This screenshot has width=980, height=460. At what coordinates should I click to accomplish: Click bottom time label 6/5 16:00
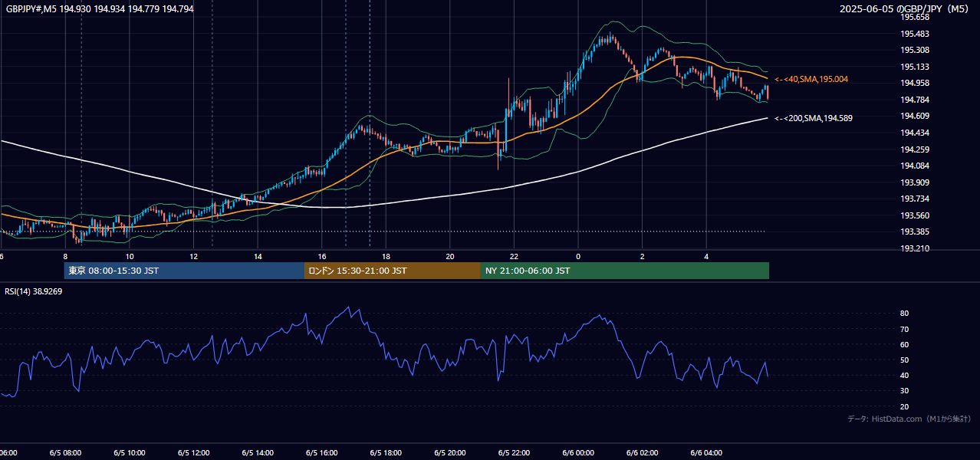[x=322, y=453]
